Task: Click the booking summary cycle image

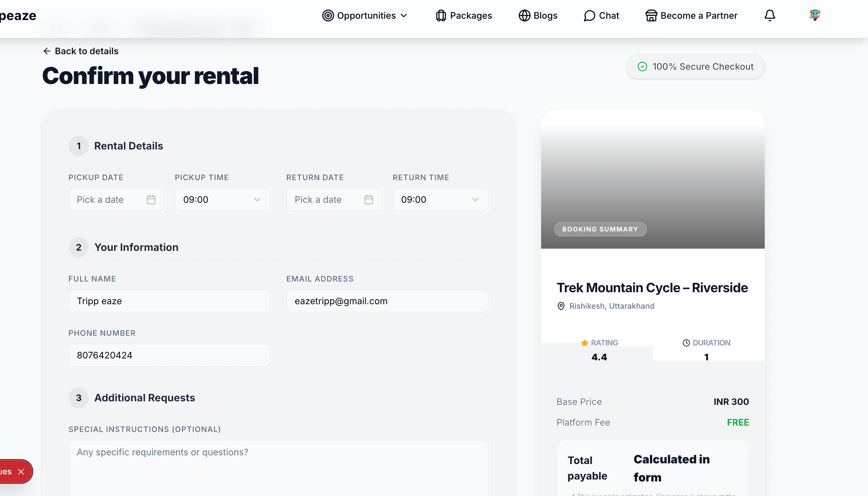Action: pos(652,179)
